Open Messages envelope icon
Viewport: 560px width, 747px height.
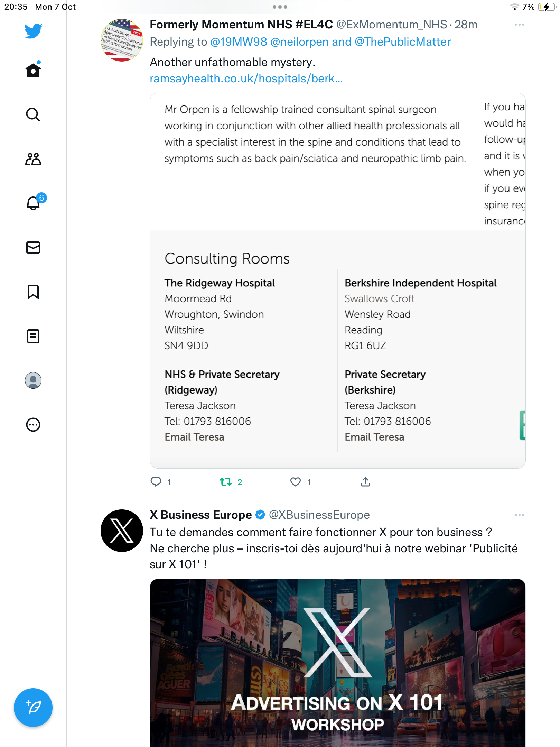click(33, 248)
